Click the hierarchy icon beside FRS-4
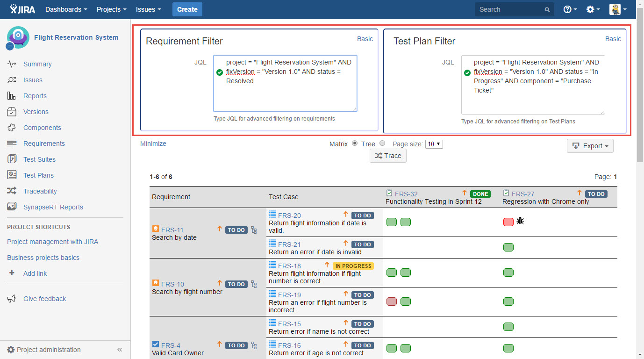 [254, 345]
